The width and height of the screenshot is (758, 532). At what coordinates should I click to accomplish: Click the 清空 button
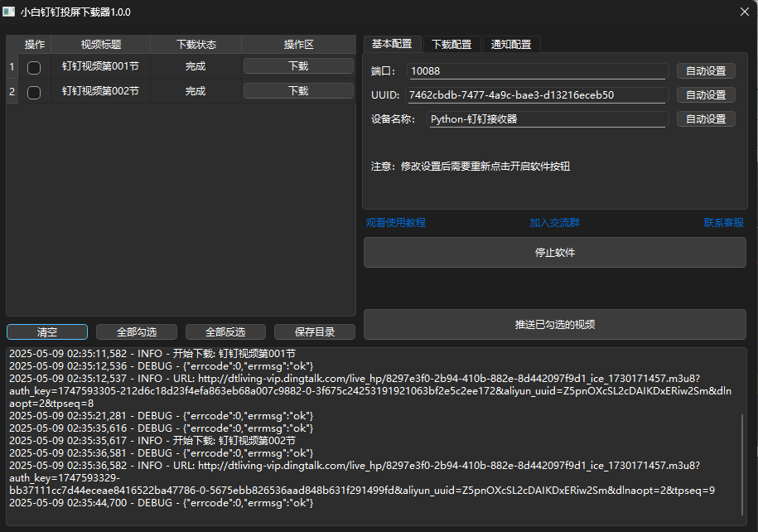[47, 331]
